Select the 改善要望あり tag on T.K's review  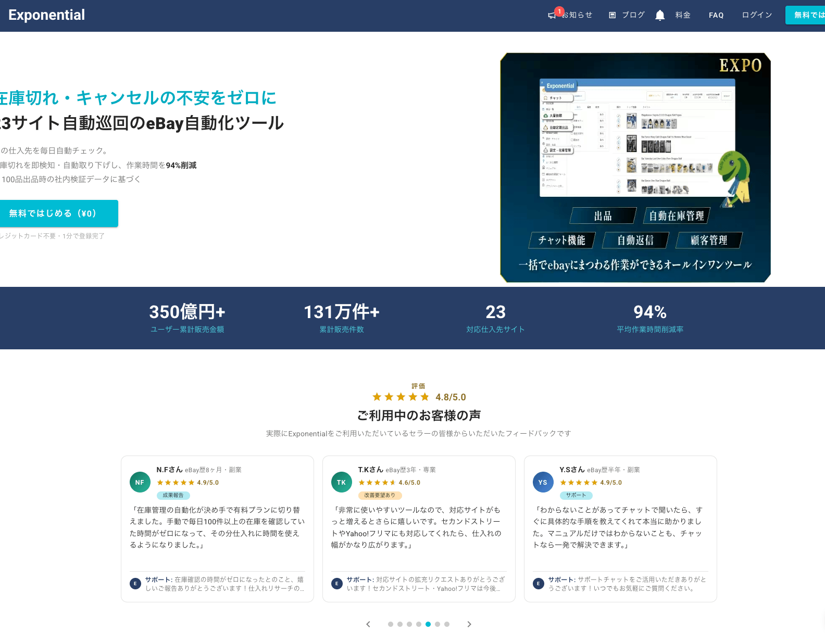pyautogui.click(x=380, y=496)
